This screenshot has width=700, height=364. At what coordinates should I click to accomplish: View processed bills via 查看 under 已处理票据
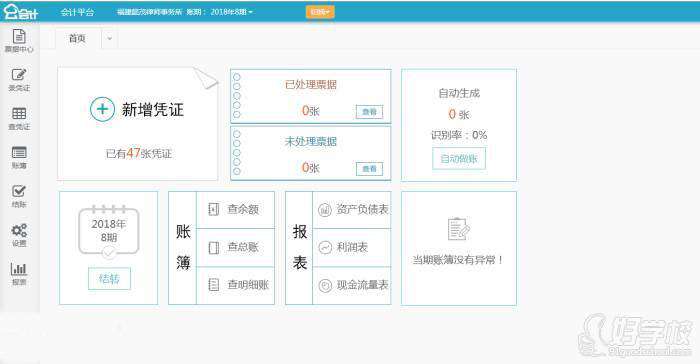pyautogui.click(x=369, y=112)
